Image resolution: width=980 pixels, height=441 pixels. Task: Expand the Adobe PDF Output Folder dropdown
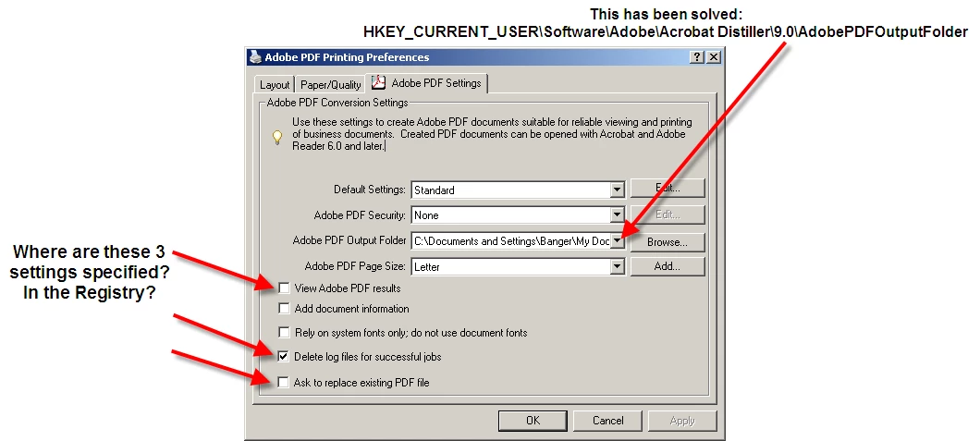click(618, 241)
